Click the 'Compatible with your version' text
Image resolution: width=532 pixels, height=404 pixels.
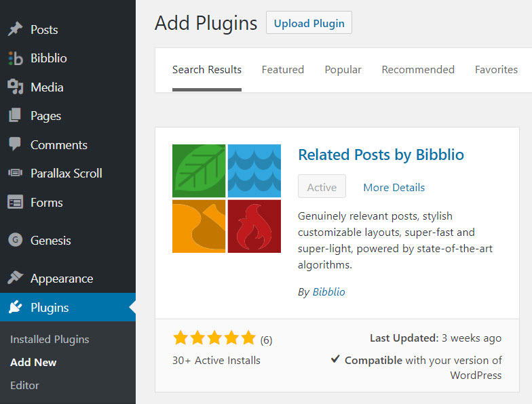[423, 367]
